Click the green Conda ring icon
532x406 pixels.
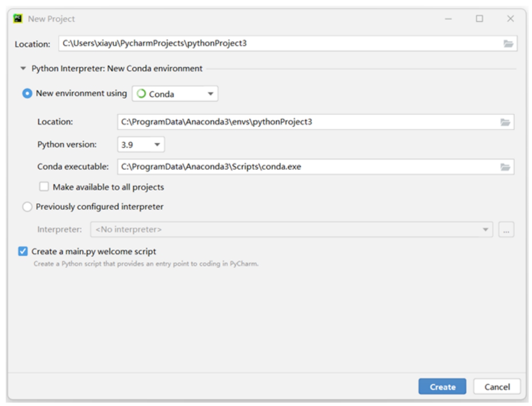[x=141, y=93]
